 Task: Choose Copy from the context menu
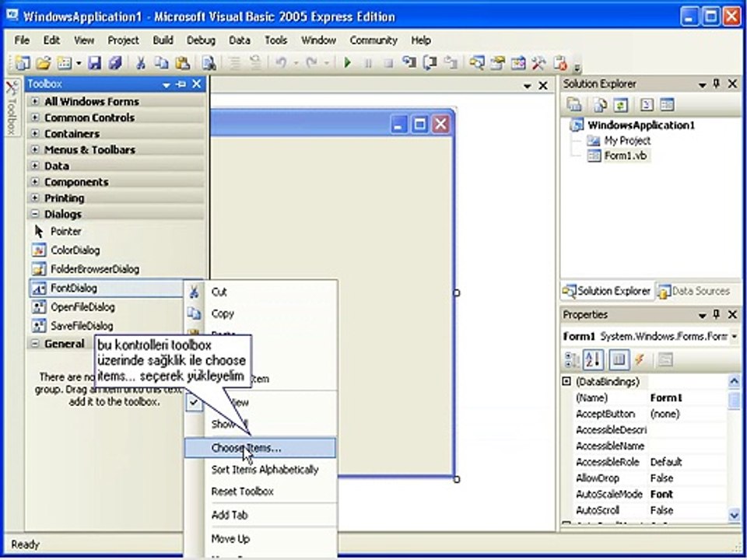coord(261,313)
